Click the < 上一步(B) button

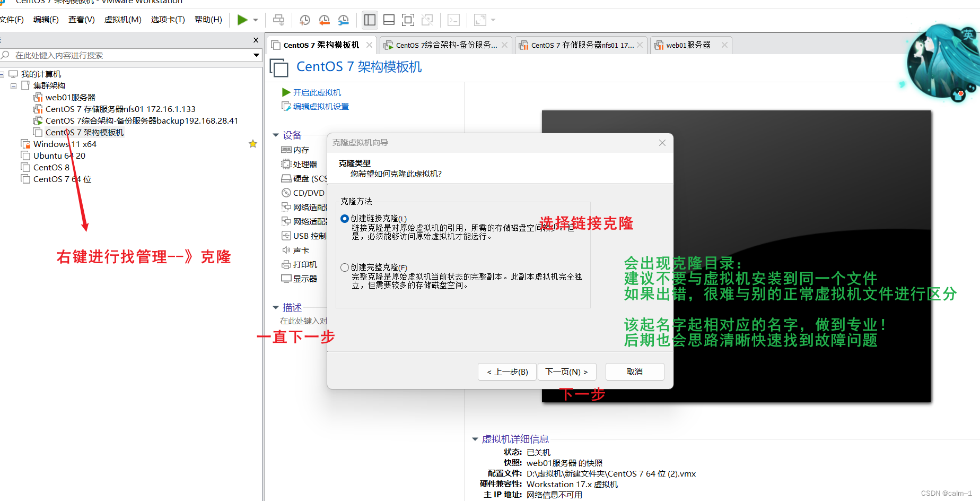pos(507,372)
